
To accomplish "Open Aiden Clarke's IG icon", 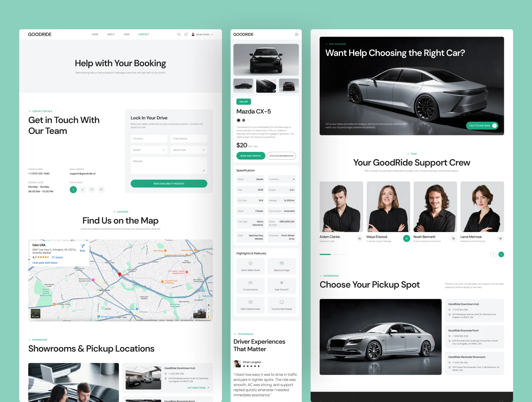I will (x=360, y=239).
